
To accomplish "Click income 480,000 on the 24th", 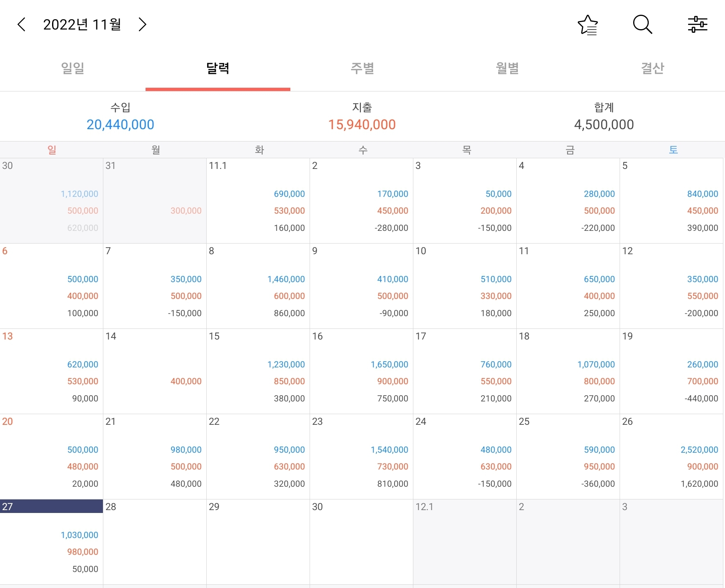I will pos(496,450).
